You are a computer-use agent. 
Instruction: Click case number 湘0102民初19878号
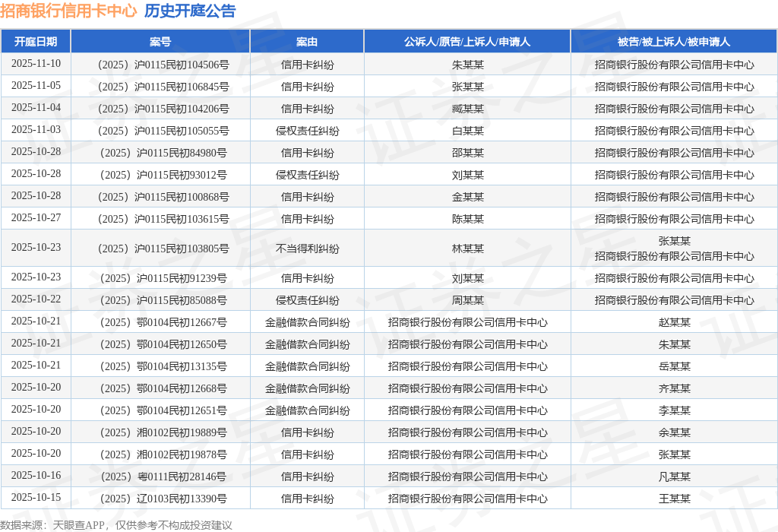pos(163,454)
